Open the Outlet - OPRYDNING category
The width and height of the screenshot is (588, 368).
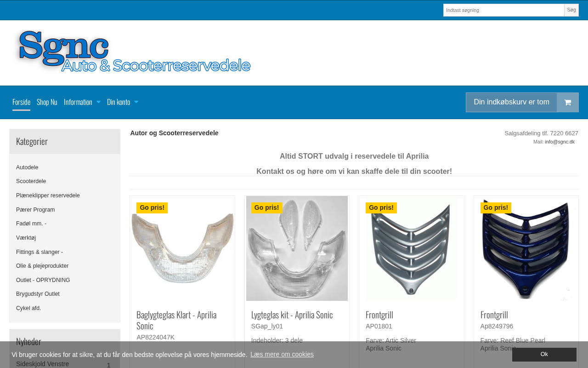43,280
